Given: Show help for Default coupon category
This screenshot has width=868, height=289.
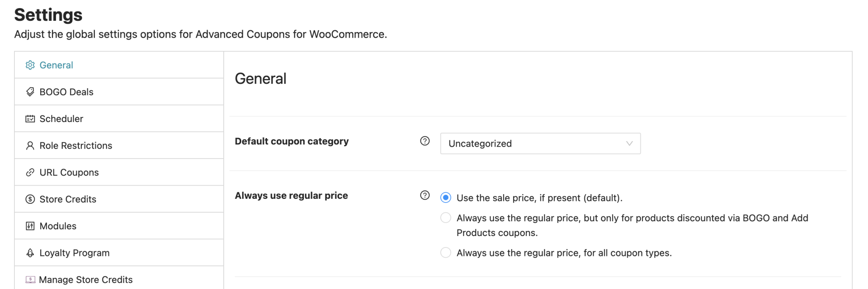Looking at the screenshot, I should point(425,141).
